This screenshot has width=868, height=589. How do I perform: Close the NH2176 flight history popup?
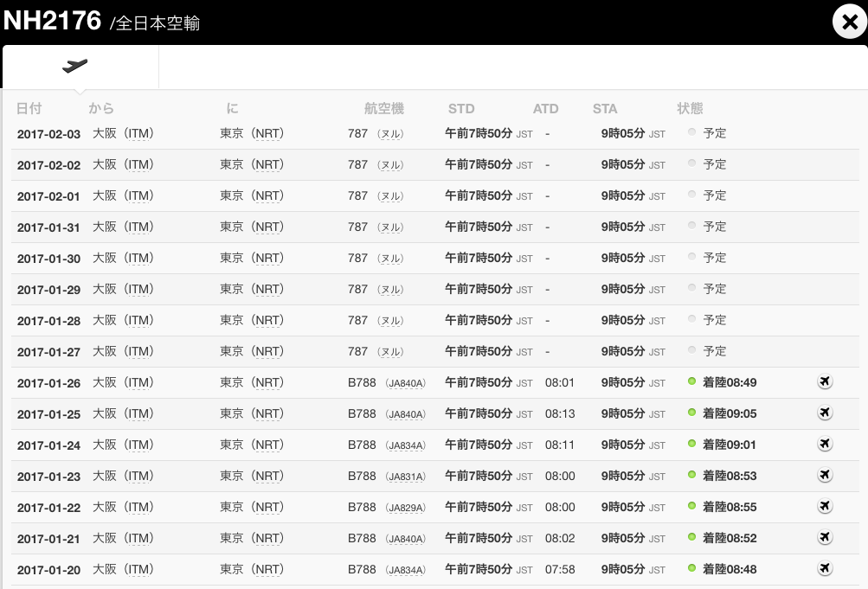coord(850,22)
